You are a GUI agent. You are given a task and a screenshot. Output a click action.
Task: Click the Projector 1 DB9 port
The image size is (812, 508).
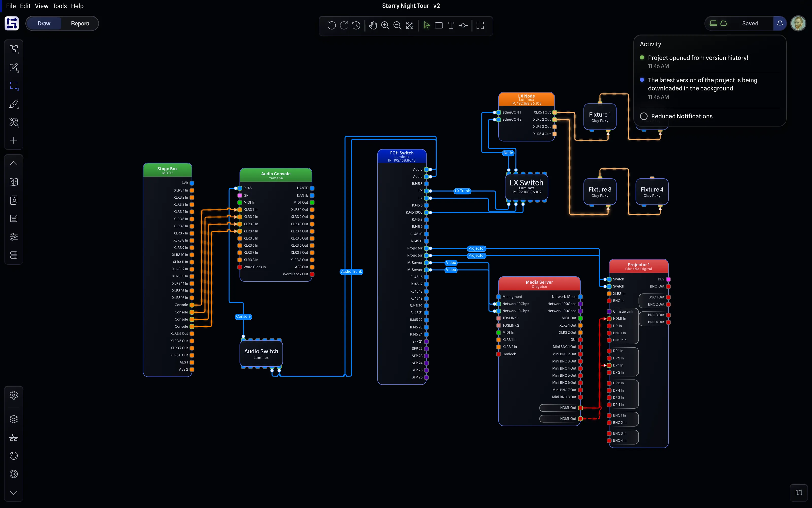pos(668,279)
